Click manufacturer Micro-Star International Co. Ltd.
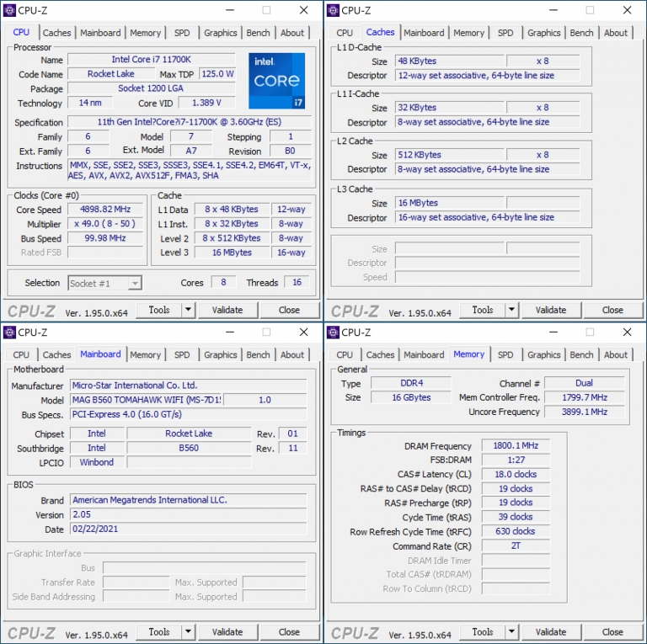 (x=188, y=386)
